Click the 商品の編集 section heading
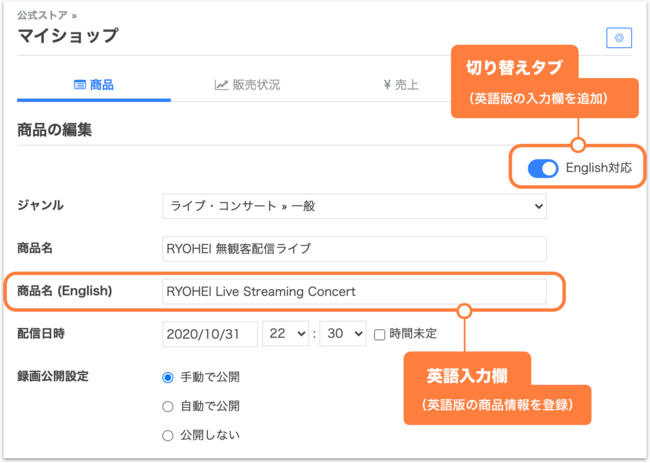 coord(55,130)
